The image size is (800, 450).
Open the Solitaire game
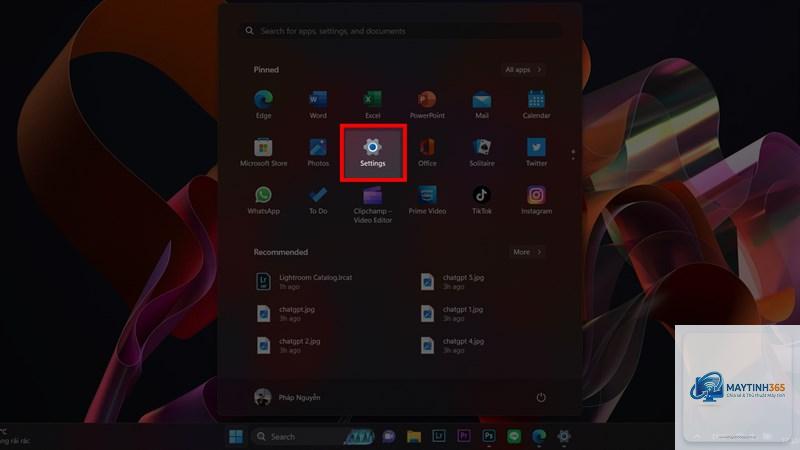(x=482, y=152)
